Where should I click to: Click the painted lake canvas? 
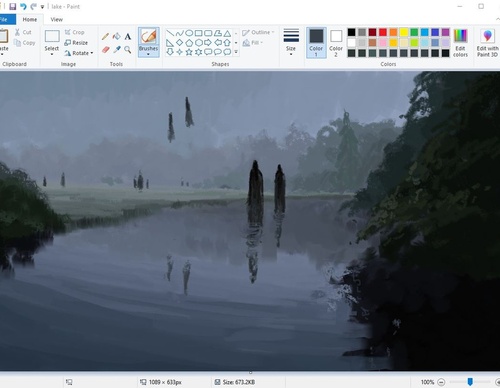(x=250, y=221)
